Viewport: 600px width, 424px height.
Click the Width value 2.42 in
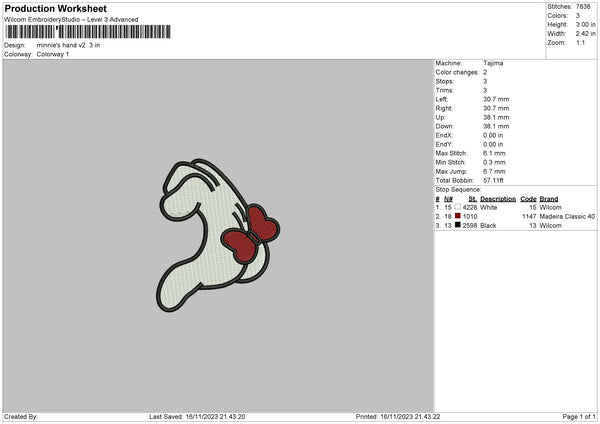585,34
